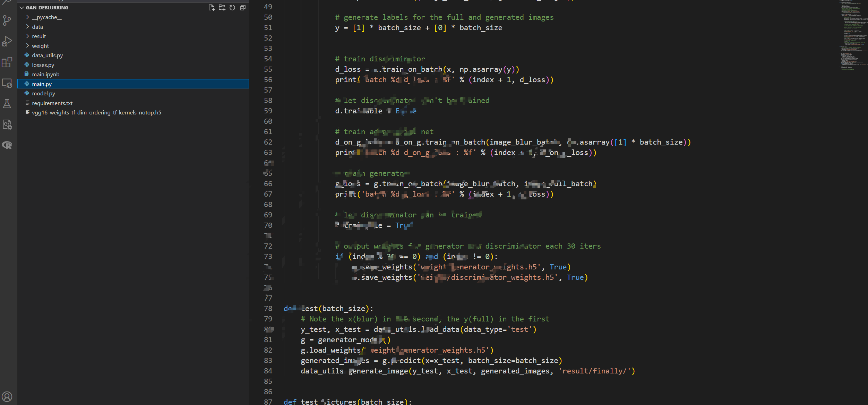Open Accounts icon at sidebar bottom
The height and width of the screenshot is (405, 868).
tap(7, 396)
